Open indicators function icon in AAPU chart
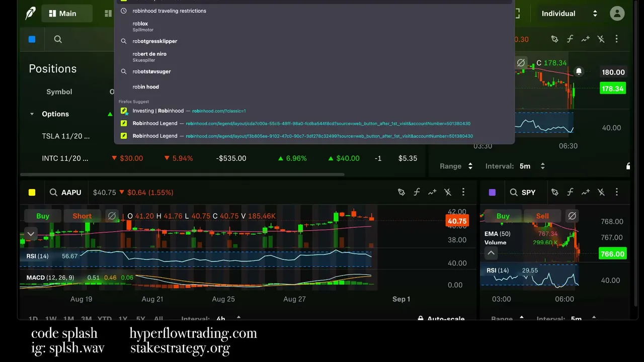 point(417,192)
